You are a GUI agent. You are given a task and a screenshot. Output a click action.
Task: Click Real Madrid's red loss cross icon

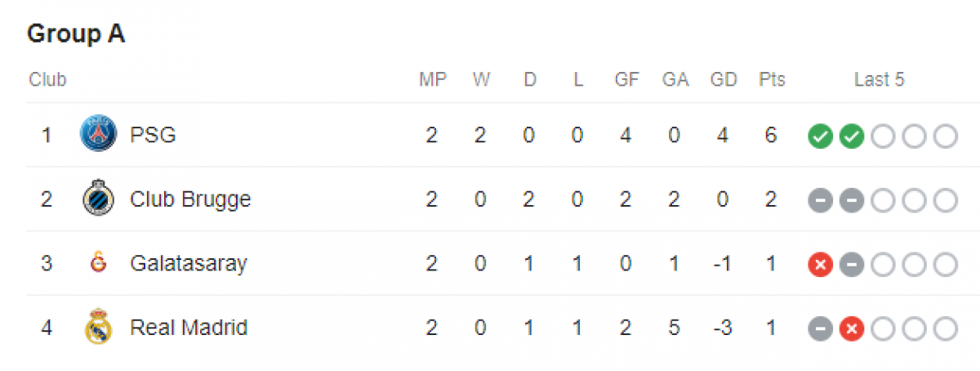851,329
